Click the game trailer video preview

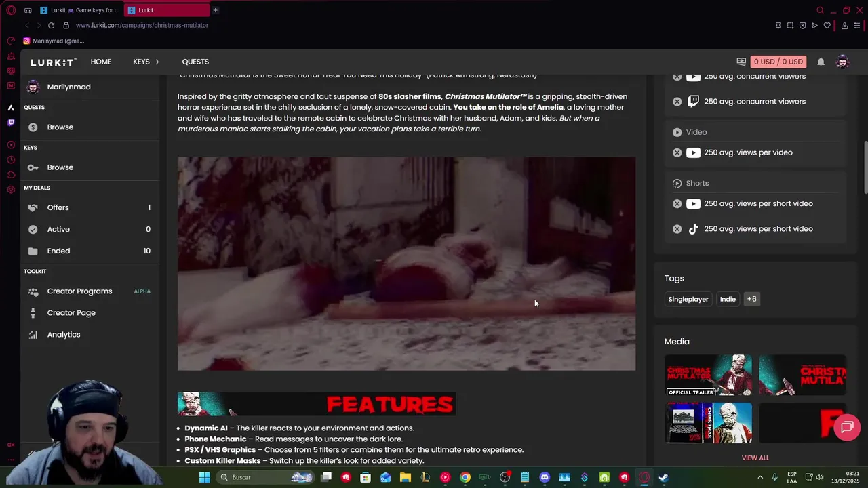406,264
